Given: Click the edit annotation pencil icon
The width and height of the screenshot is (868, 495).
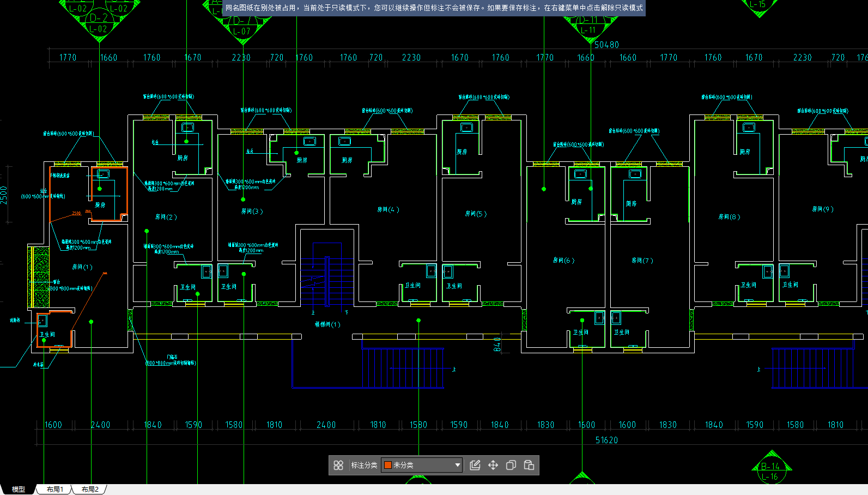Looking at the screenshot, I should (475, 465).
